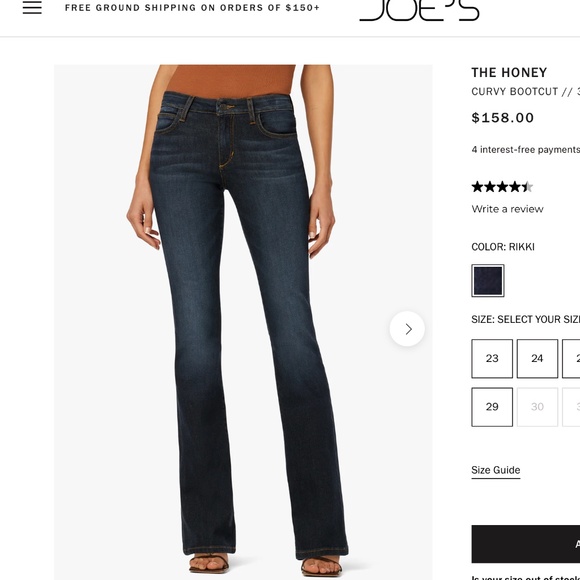Click the free ground shipping banner text

[x=192, y=8]
